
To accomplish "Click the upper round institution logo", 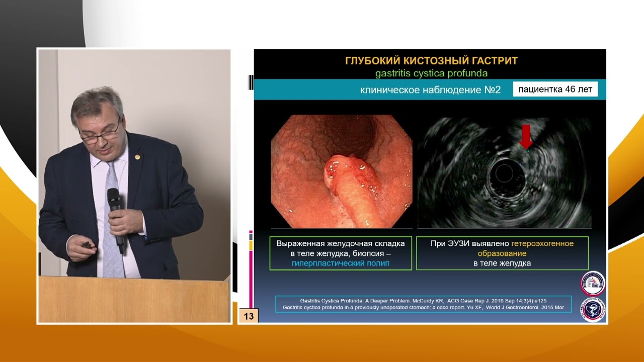I will (593, 283).
